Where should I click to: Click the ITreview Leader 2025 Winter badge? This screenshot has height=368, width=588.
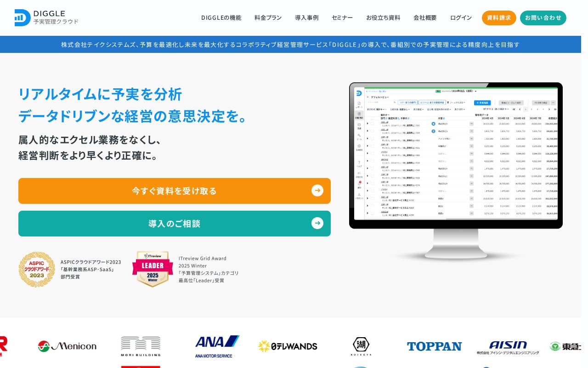pos(153,269)
